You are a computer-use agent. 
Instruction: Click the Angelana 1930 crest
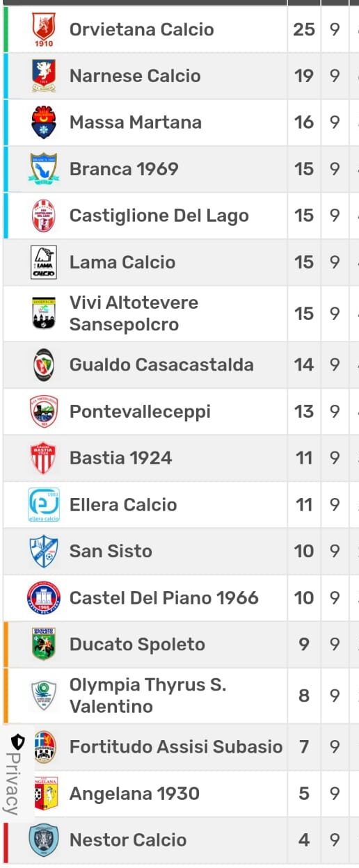click(46, 794)
